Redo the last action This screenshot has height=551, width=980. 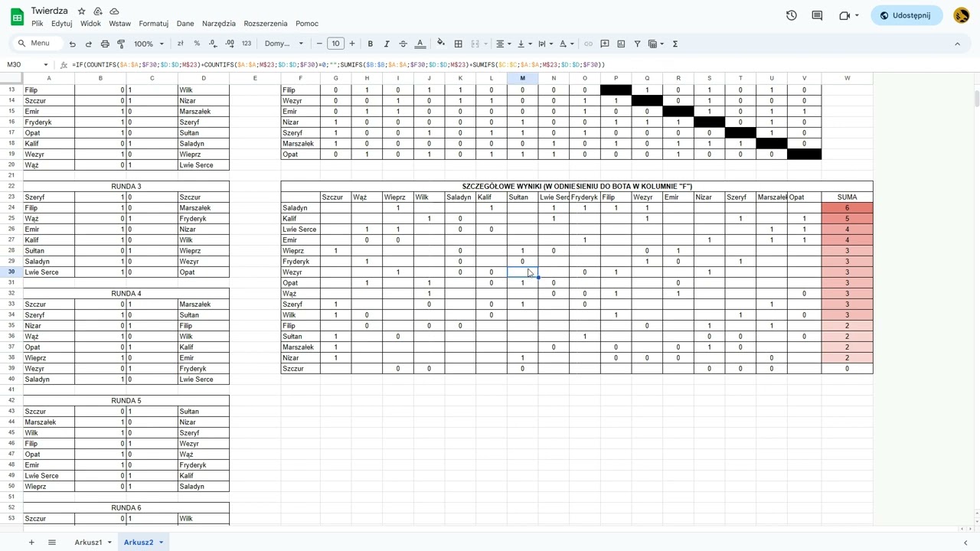pyautogui.click(x=89, y=44)
